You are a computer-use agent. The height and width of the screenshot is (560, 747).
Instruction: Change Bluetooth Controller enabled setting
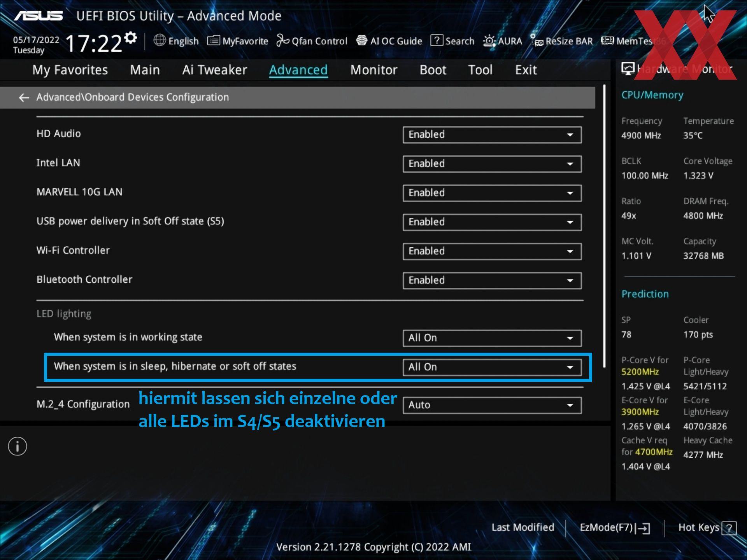point(492,280)
